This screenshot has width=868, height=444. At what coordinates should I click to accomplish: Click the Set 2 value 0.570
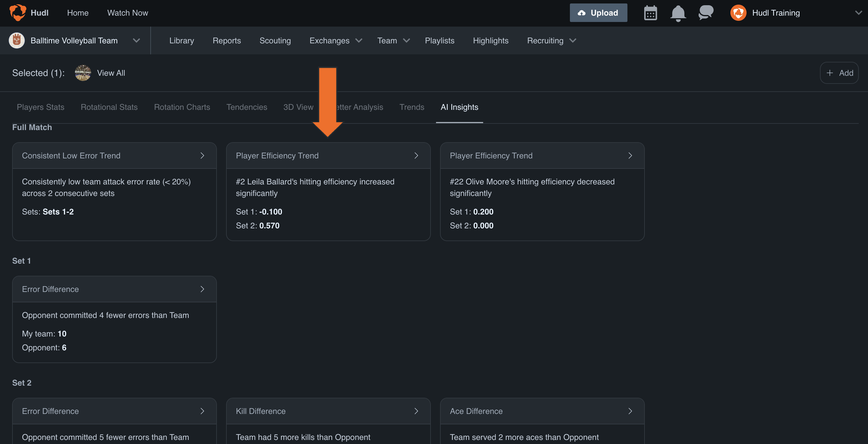click(x=269, y=226)
